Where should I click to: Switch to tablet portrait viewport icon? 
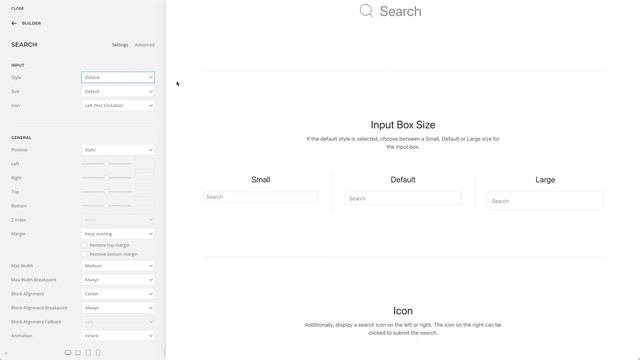(88, 353)
